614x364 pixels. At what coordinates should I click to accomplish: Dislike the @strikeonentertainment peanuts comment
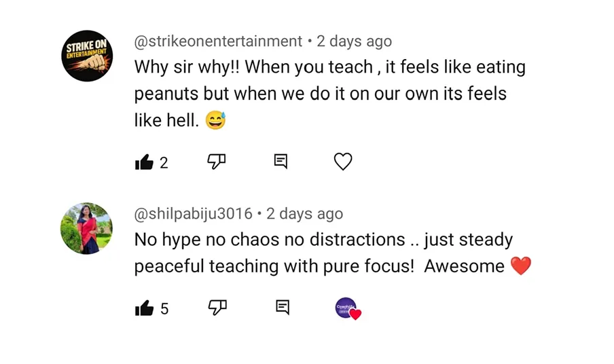pos(216,162)
